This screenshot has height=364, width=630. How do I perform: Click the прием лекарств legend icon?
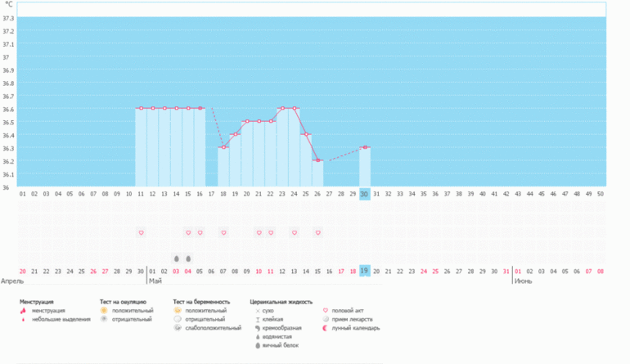point(327,319)
